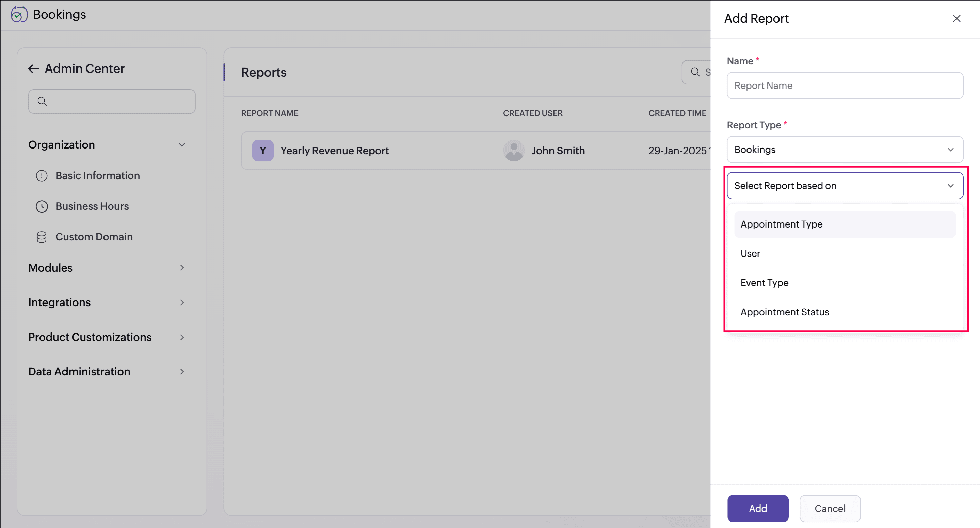Expand the Data Administration section
The width and height of the screenshot is (980, 528).
click(x=182, y=372)
